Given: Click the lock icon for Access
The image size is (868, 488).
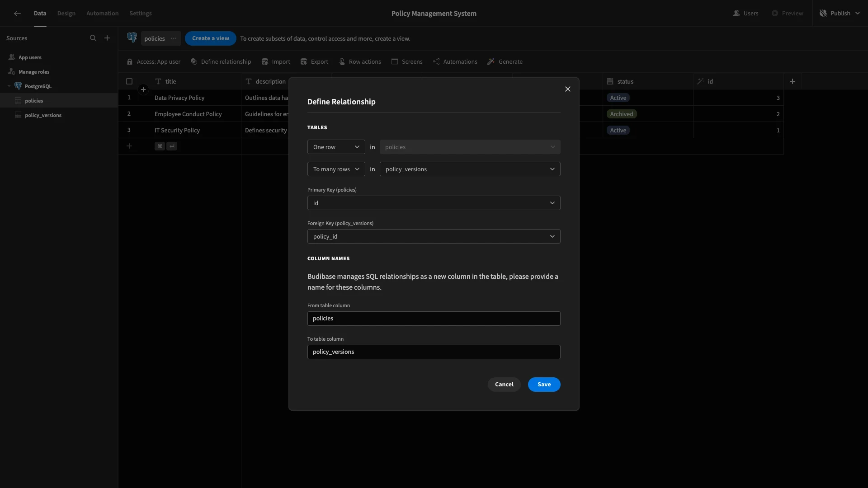Looking at the screenshot, I should [x=130, y=62].
